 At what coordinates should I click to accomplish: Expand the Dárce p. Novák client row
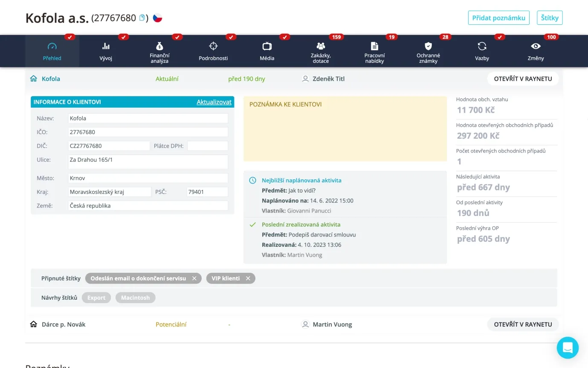(x=64, y=324)
